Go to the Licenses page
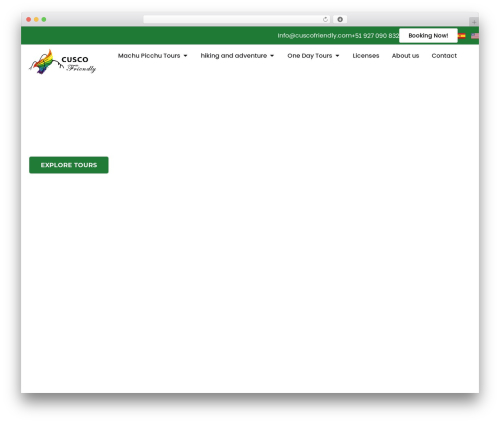This screenshot has height=423, width=500. tap(366, 56)
